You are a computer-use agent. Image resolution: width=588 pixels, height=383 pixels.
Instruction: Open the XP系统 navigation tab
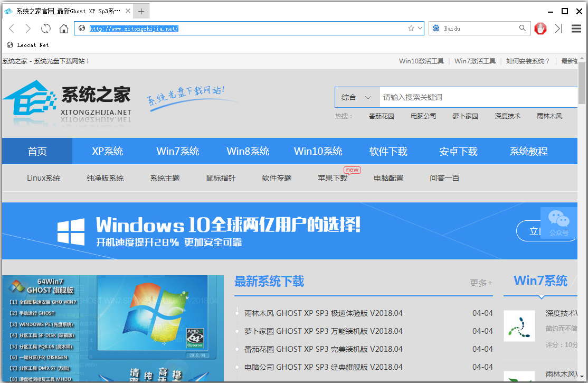(x=108, y=151)
